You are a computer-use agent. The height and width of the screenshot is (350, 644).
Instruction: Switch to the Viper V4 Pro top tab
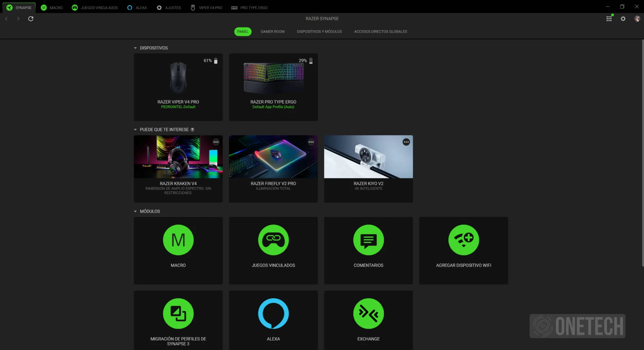click(206, 7)
